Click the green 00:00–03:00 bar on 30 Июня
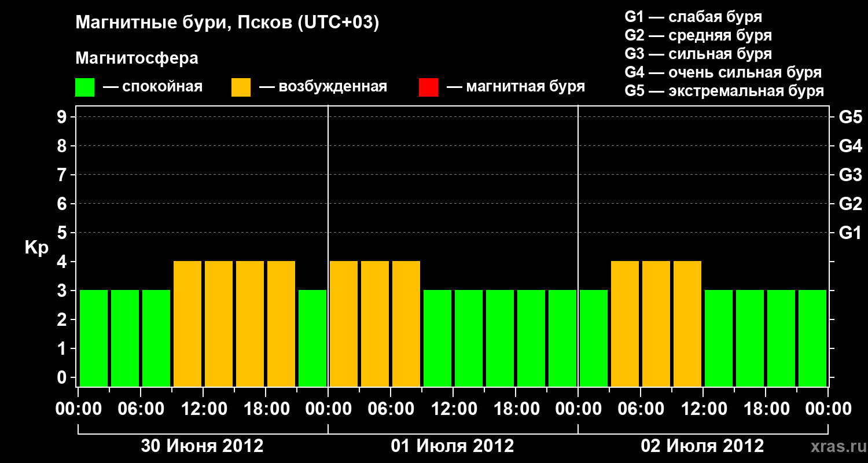This screenshot has width=868, height=463. coord(94,338)
